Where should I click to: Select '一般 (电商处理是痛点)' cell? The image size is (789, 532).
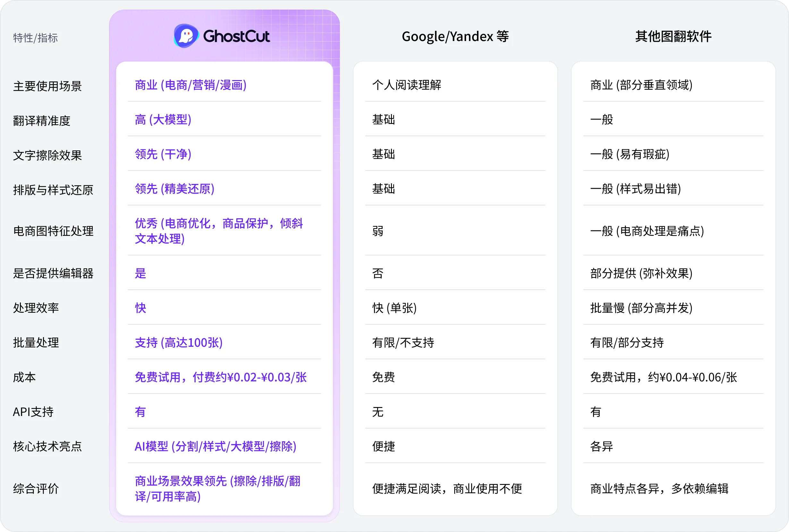click(x=648, y=231)
